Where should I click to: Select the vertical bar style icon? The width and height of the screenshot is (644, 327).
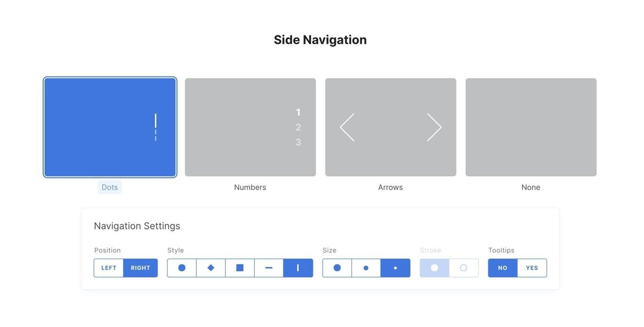tap(298, 268)
